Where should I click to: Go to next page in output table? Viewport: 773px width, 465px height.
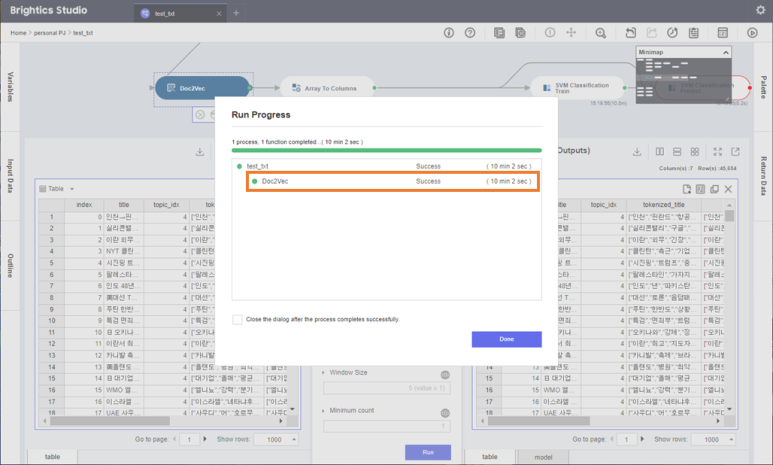click(x=642, y=439)
